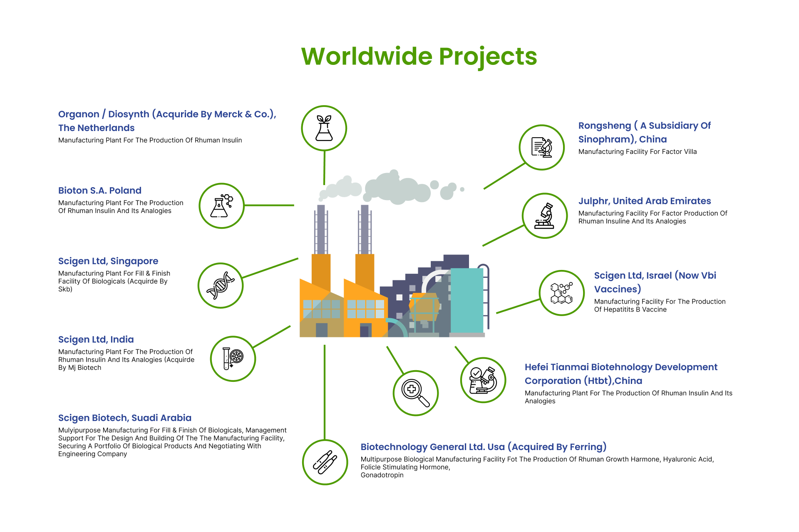Click the DNA helix icon
Screen dimensions: 799x532
point(221,285)
